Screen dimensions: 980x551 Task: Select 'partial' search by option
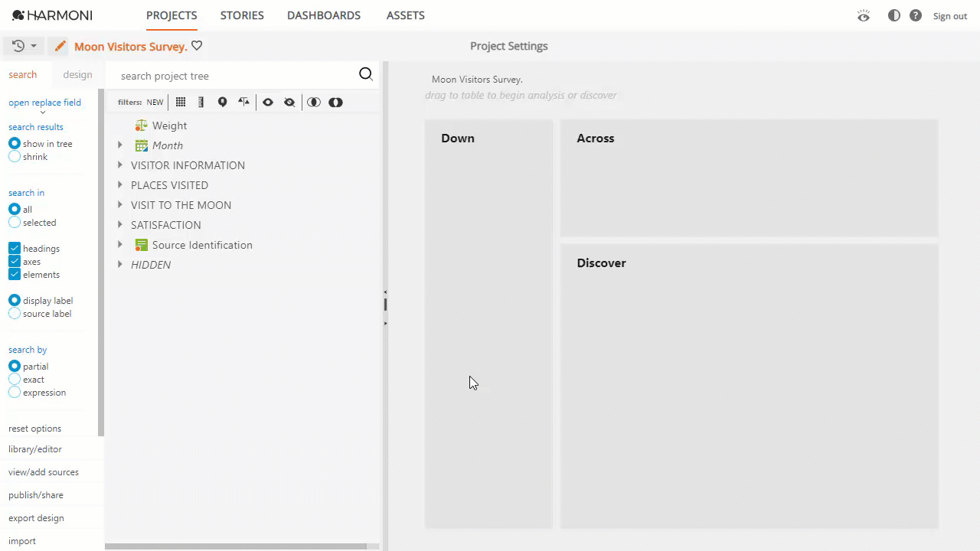click(15, 366)
